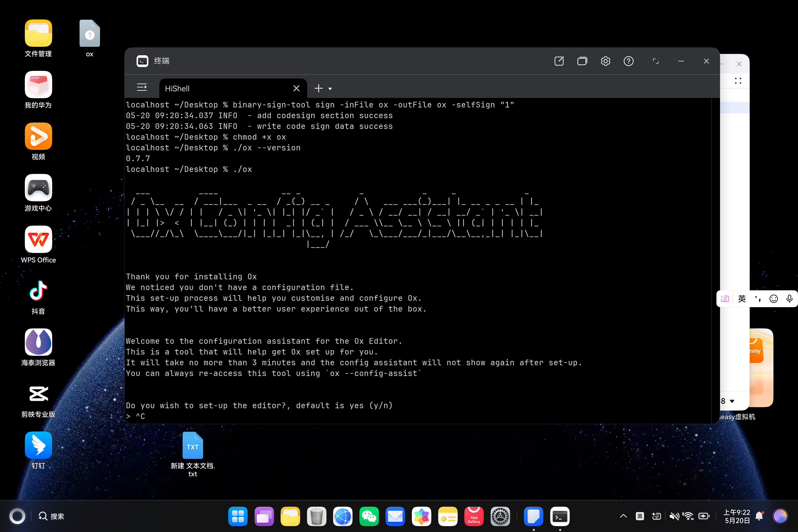The height and width of the screenshot is (532, 798).
Task: Open the gallery photos app in dock
Action: 422,516
